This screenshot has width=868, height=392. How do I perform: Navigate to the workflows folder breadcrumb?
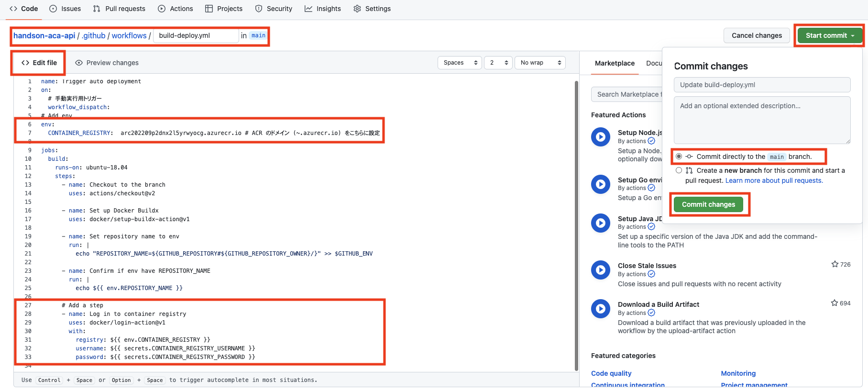coord(129,35)
